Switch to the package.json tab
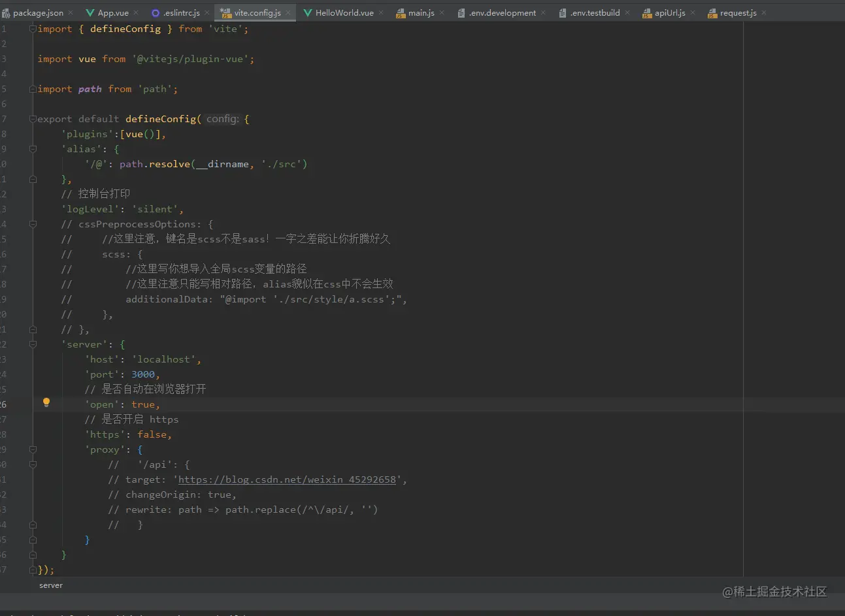Viewport: 845px width, 616px height. coord(37,12)
